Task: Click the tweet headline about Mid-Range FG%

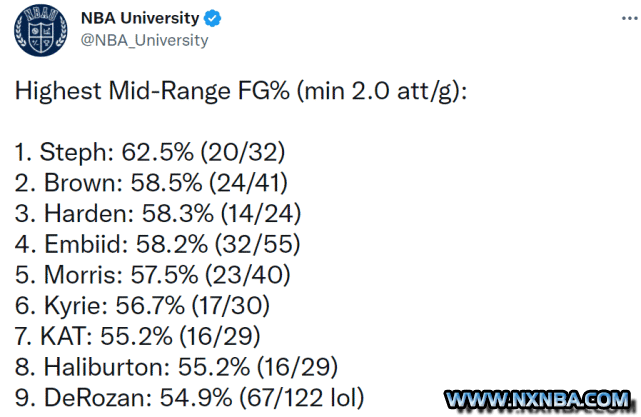Action: [241, 91]
